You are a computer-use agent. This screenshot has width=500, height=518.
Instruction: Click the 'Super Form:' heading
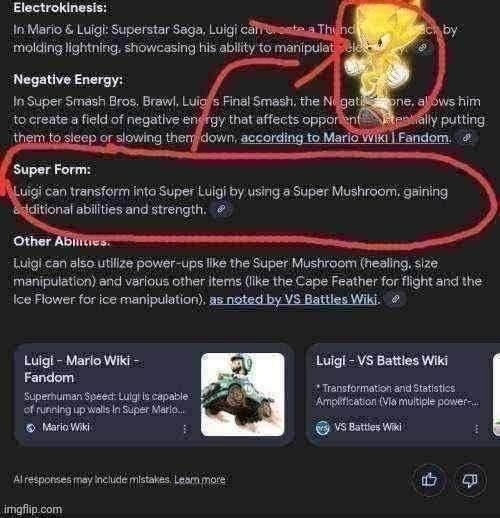click(x=52, y=169)
